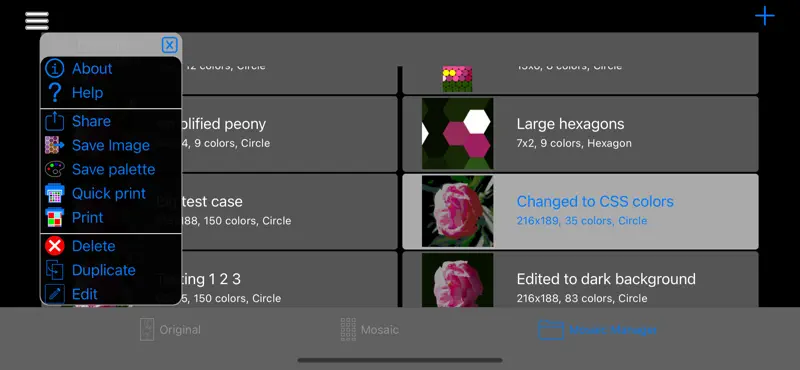Choose Duplicate label in the menu
The image size is (800, 370).
[x=104, y=270]
